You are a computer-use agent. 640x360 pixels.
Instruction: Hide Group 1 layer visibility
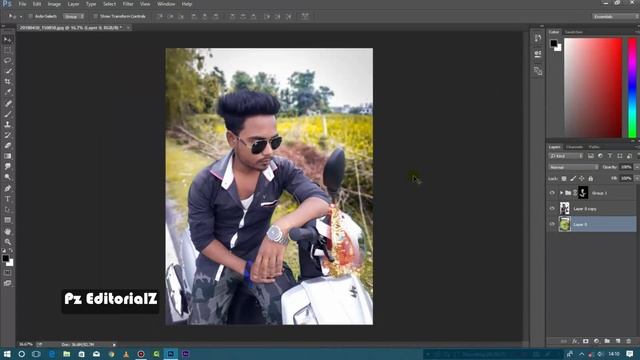[552, 193]
